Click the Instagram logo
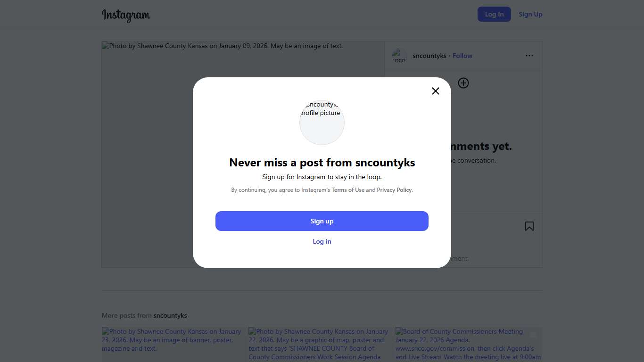Image resolution: width=644 pixels, height=362 pixels. point(126,15)
